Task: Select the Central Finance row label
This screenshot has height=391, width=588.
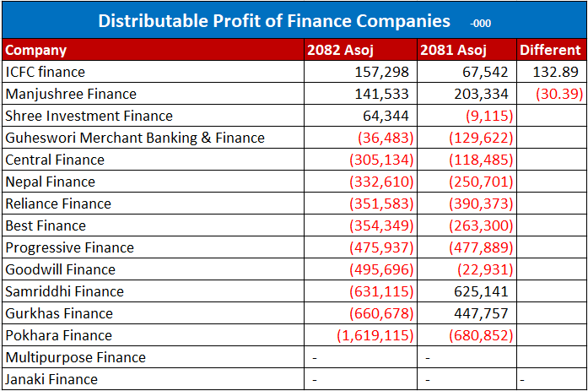Action: [x=55, y=160]
